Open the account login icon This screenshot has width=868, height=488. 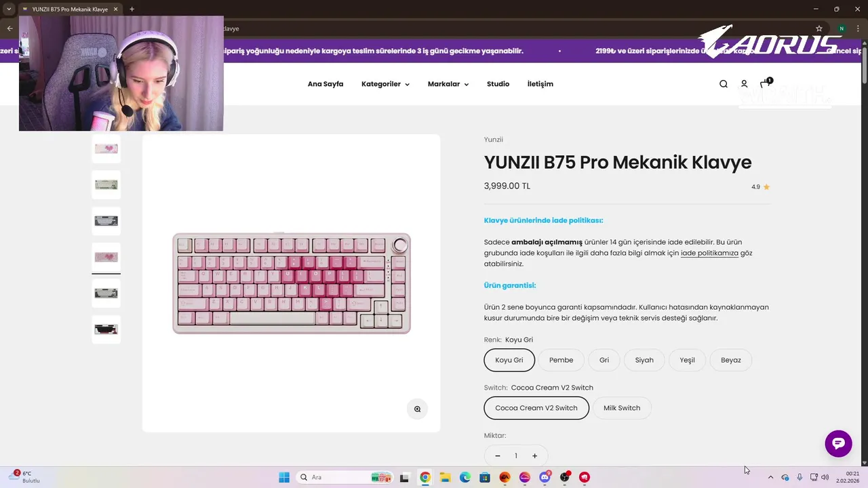click(x=744, y=84)
